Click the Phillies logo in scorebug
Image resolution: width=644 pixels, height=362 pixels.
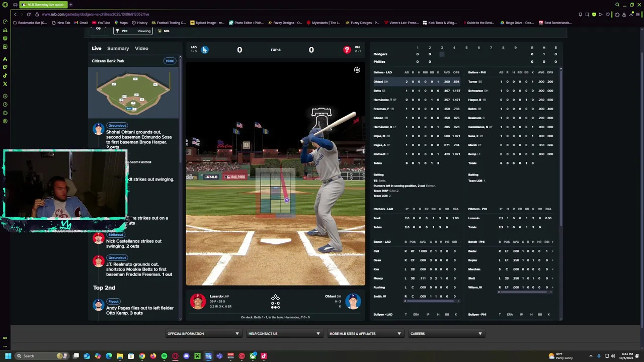click(347, 50)
